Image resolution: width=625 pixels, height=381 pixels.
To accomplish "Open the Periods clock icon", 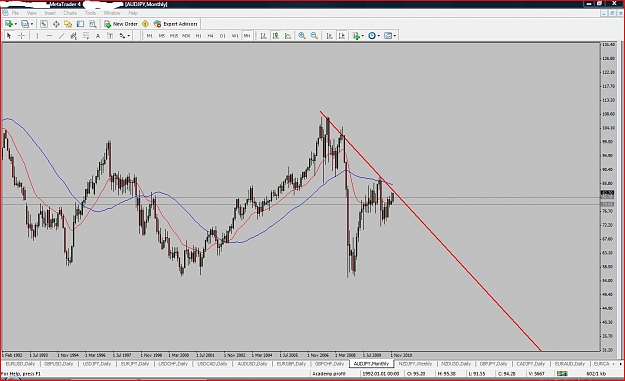I will (372, 36).
